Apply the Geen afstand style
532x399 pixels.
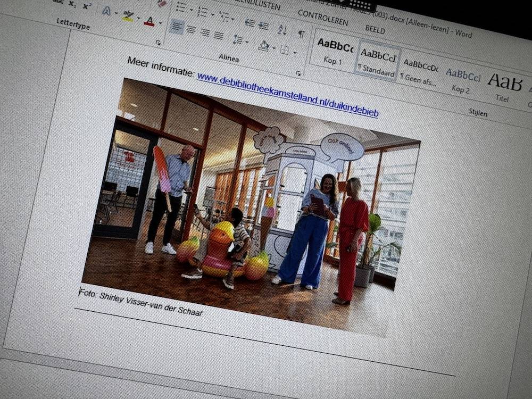(x=419, y=72)
